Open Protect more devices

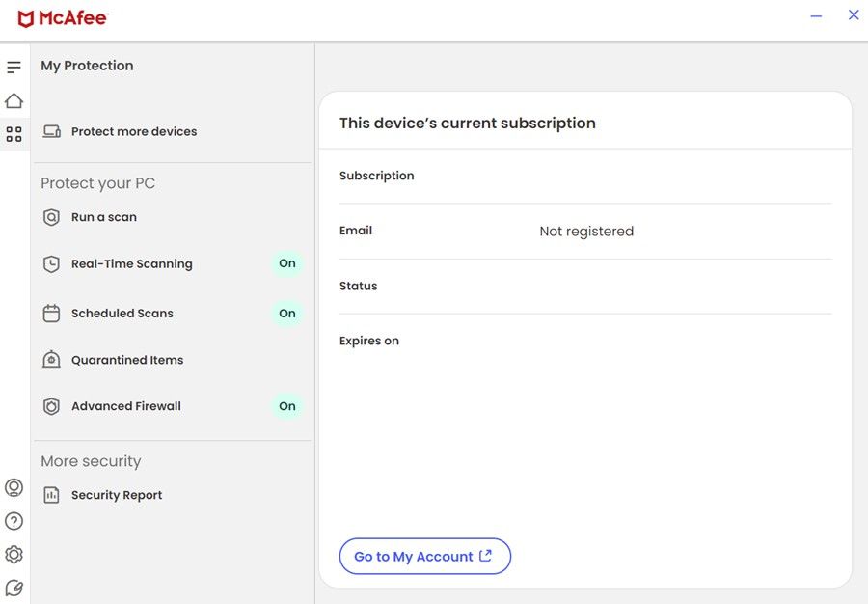tap(133, 132)
